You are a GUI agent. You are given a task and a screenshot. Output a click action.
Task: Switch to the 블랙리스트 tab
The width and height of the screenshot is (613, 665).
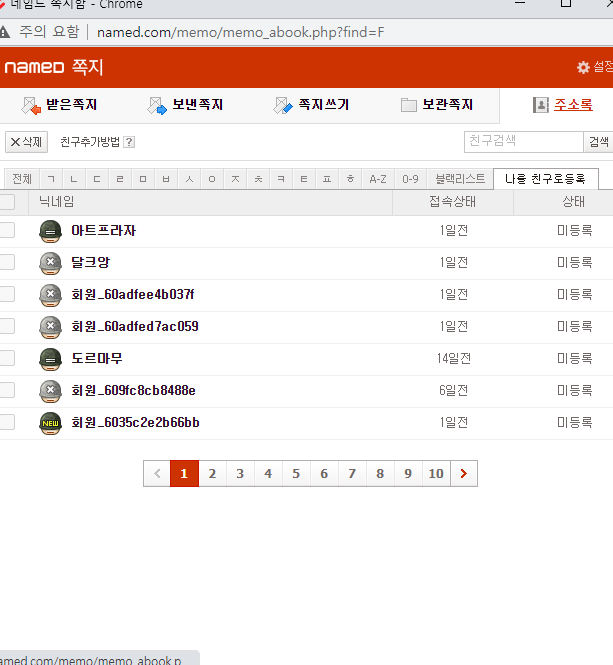click(x=460, y=179)
